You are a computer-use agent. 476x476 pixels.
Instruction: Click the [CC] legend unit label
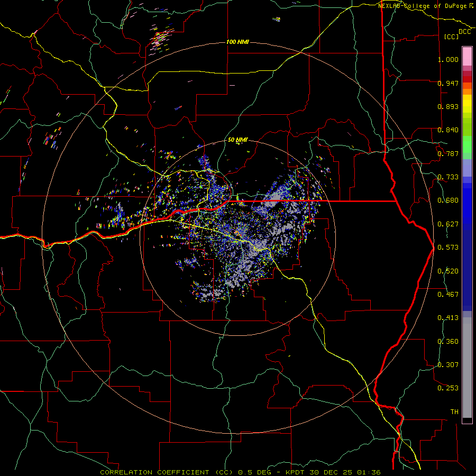[x=452, y=36]
